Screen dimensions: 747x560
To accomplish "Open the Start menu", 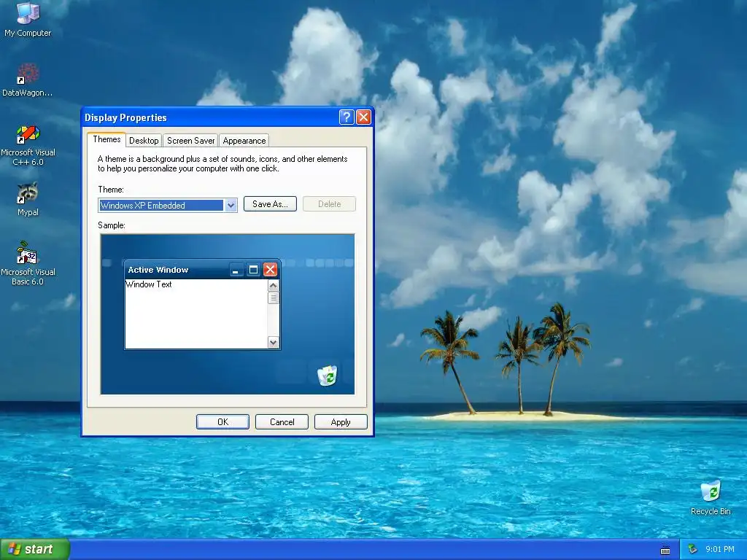I will (35, 549).
